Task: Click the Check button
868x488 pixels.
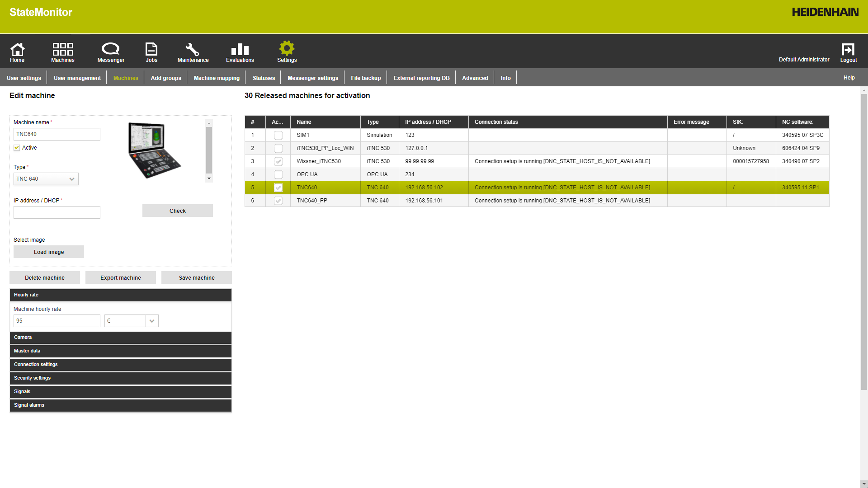Action: coord(178,211)
